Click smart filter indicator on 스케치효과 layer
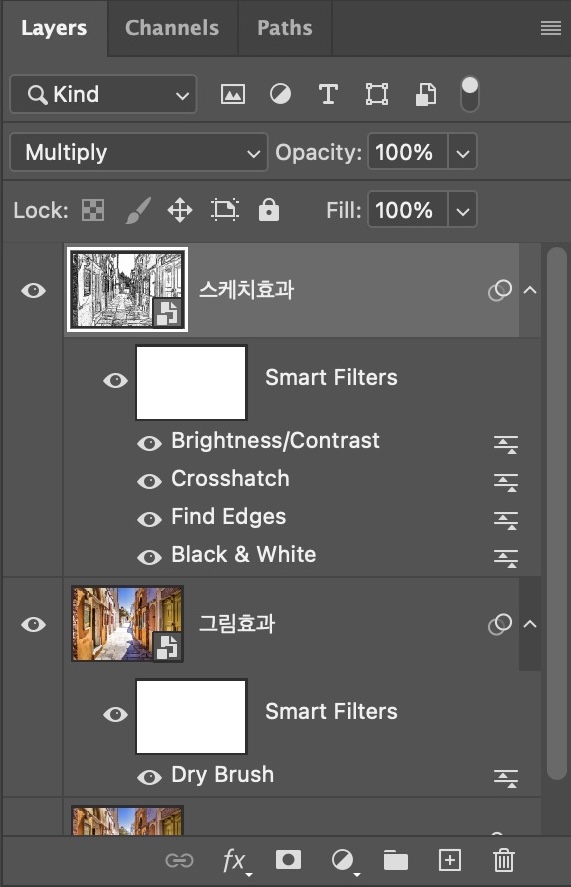The image size is (571, 887). (x=500, y=290)
